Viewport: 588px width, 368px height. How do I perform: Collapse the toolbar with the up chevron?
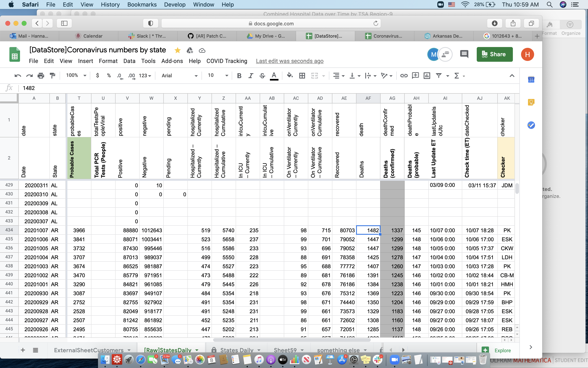(x=512, y=76)
